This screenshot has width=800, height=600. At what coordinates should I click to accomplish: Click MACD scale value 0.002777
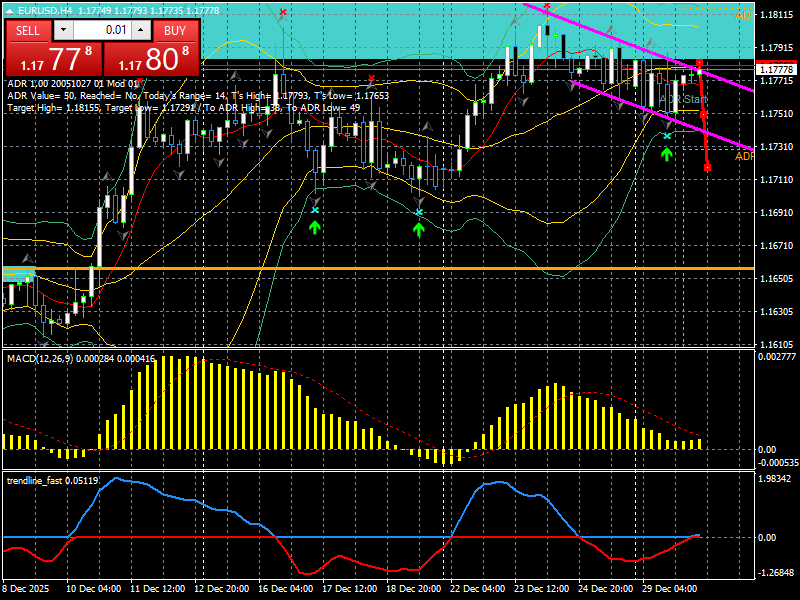pos(777,357)
